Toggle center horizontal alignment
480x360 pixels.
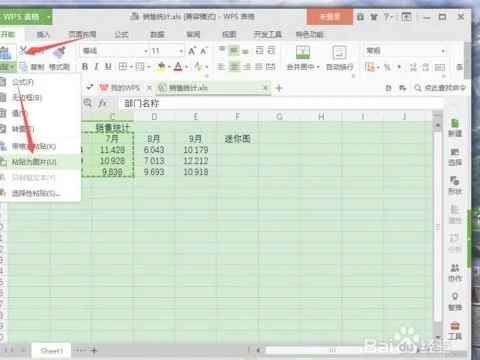(234, 67)
